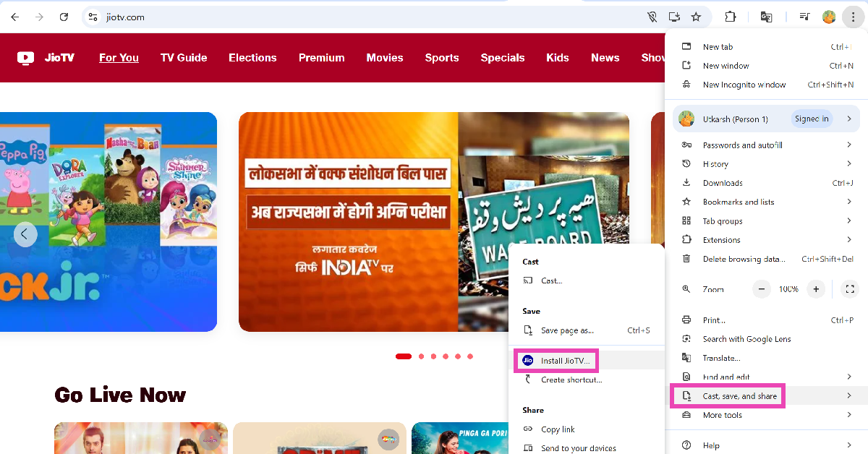Expand Passwords and autofill submenu
Screen dimensions: 868x454
tap(849, 145)
